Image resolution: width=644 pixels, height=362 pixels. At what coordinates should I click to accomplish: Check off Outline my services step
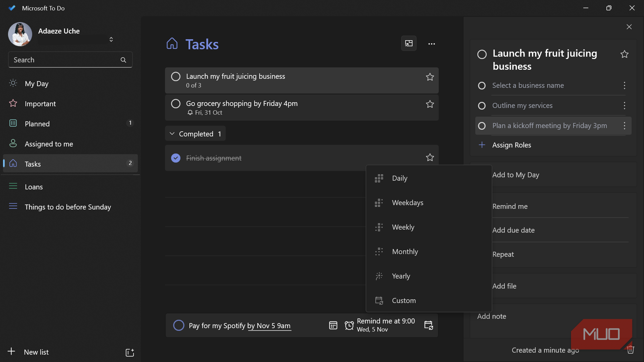click(x=482, y=106)
